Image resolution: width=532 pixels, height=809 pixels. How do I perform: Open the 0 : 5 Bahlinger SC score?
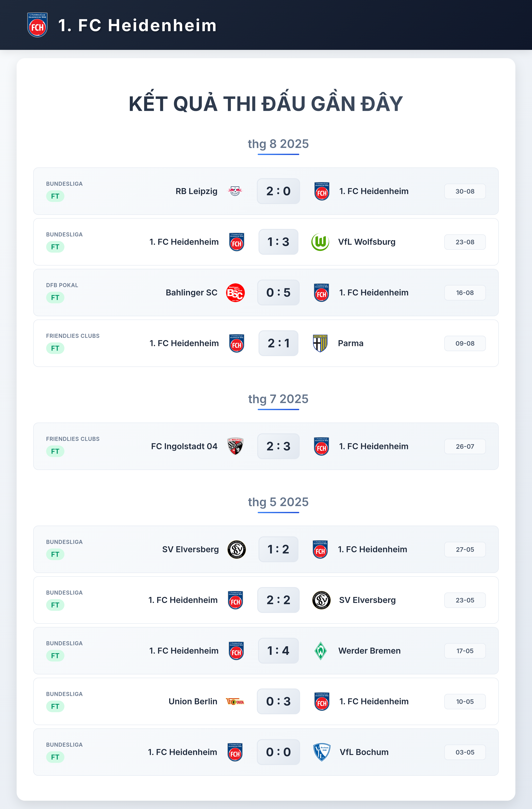pyautogui.click(x=278, y=293)
